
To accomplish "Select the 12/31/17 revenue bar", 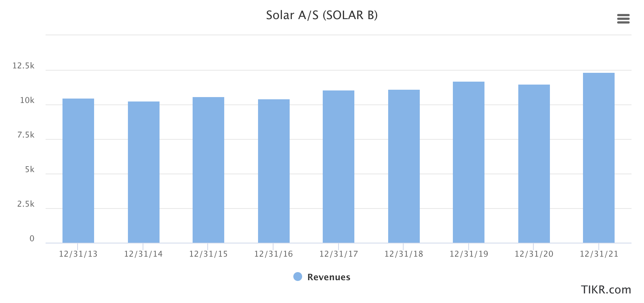I will [x=339, y=167].
